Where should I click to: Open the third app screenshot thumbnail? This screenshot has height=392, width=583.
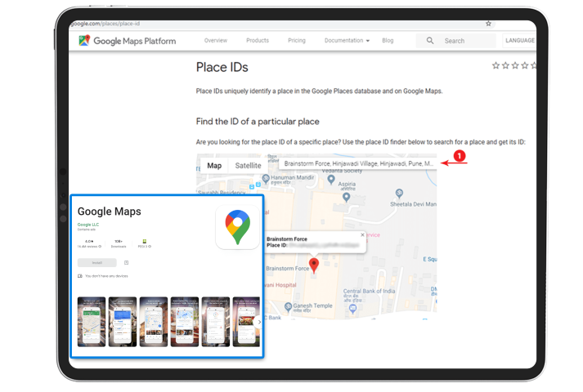pyautogui.click(x=154, y=322)
